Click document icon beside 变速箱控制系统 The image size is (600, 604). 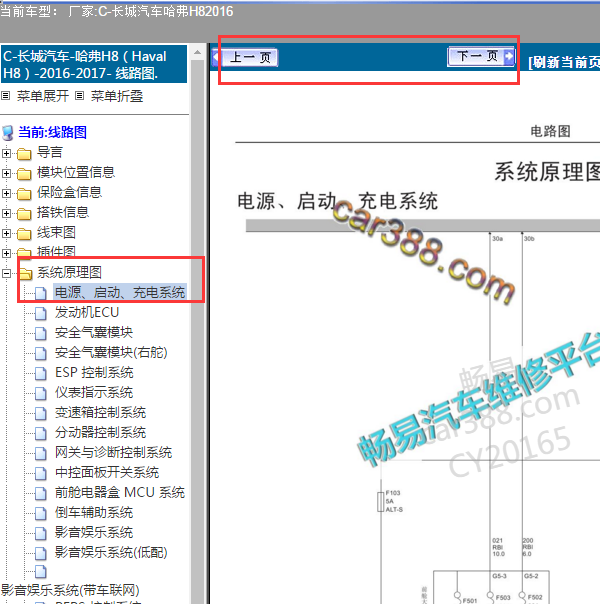coord(40,413)
